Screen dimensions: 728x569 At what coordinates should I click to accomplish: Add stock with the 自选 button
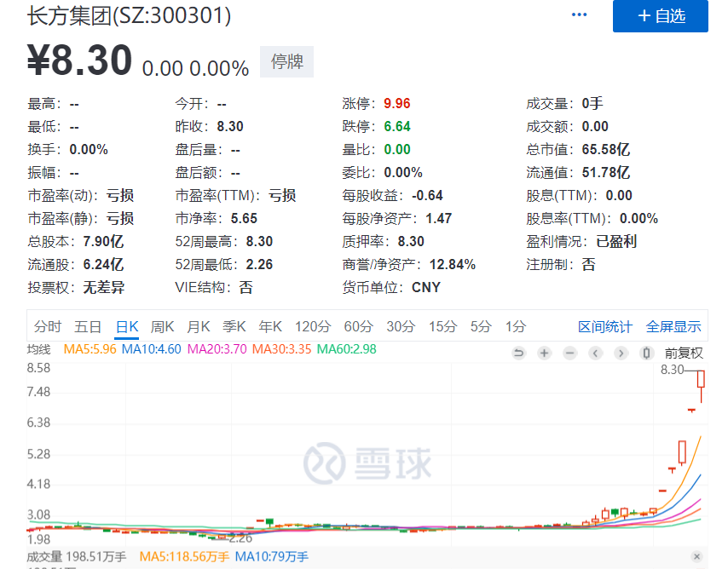660,16
